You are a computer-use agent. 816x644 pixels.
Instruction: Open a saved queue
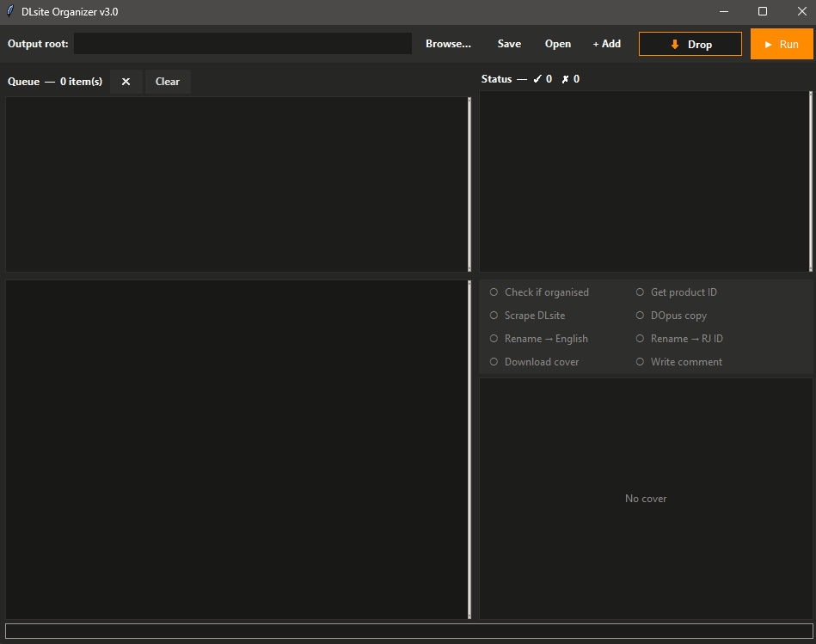coord(558,44)
